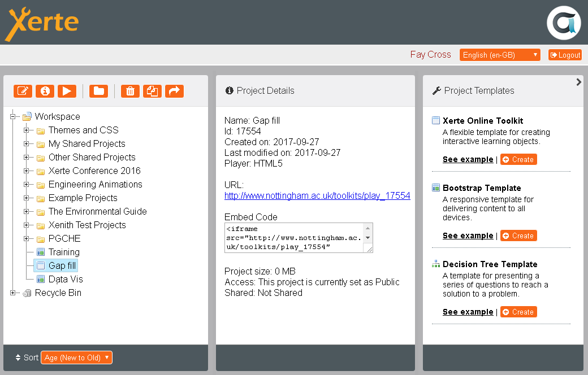
Task: Open the English (en-GB) language dropdown
Action: click(500, 55)
